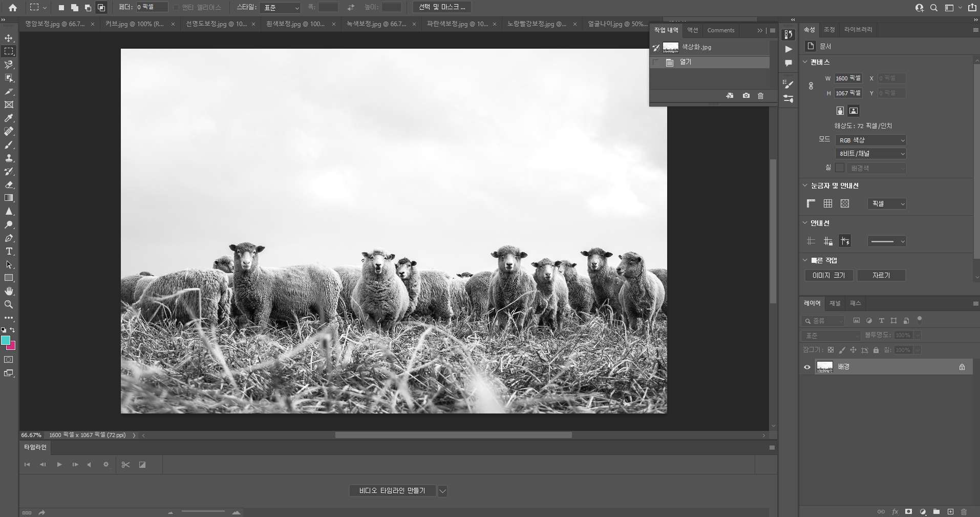This screenshot has width=980, height=517.
Task: Collapse the 빠른 작업 section
Action: tap(805, 260)
